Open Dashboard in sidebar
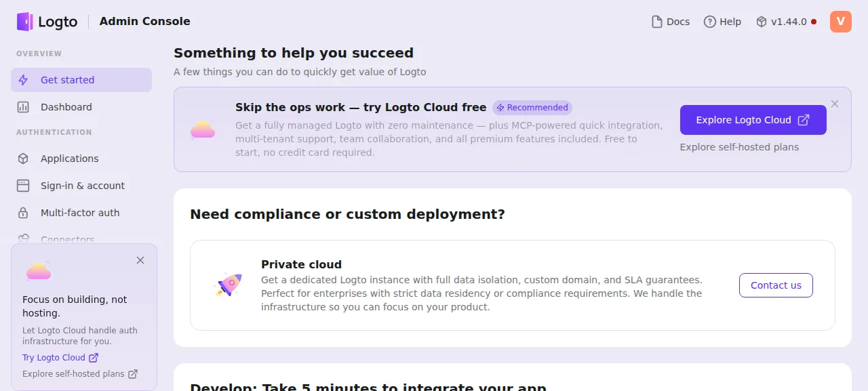Image resolution: width=868 pixels, height=391 pixels. [x=81, y=107]
